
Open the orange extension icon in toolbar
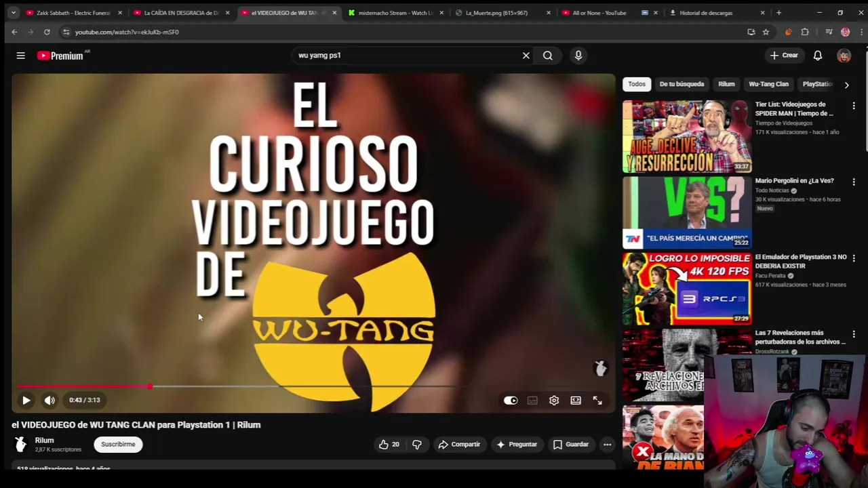(x=788, y=32)
